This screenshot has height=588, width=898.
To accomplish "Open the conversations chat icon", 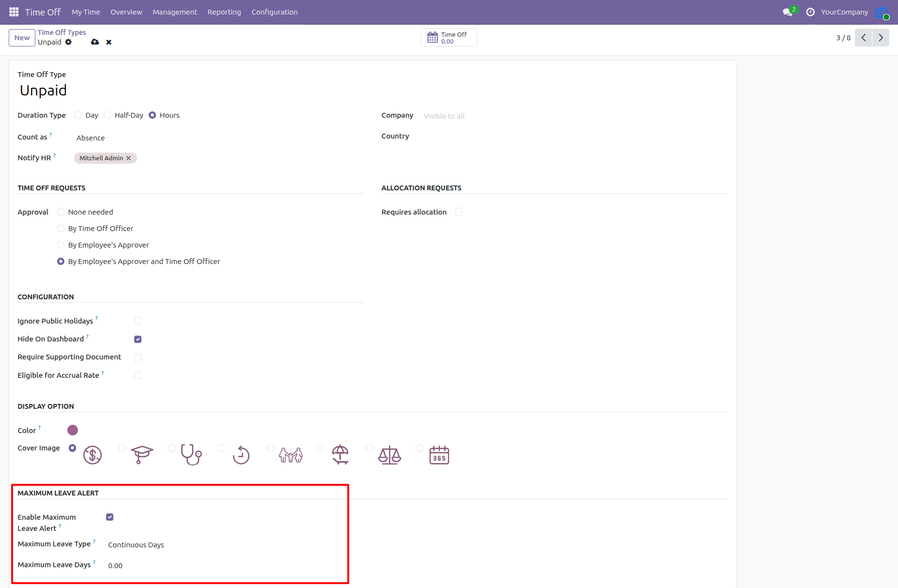I will click(x=788, y=12).
